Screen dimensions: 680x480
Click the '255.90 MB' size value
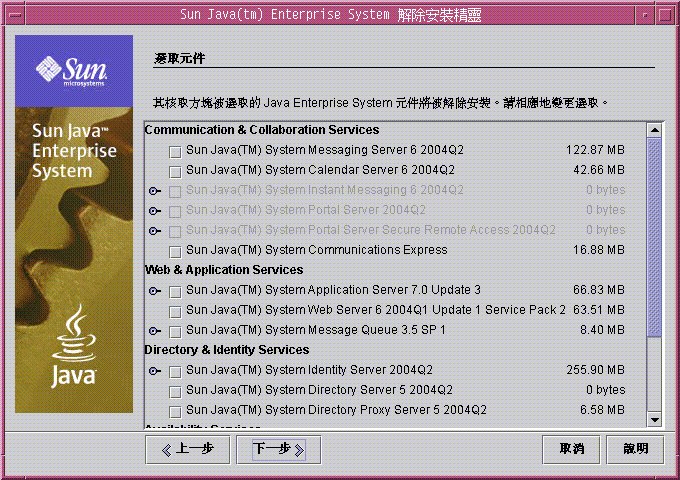tap(595, 370)
